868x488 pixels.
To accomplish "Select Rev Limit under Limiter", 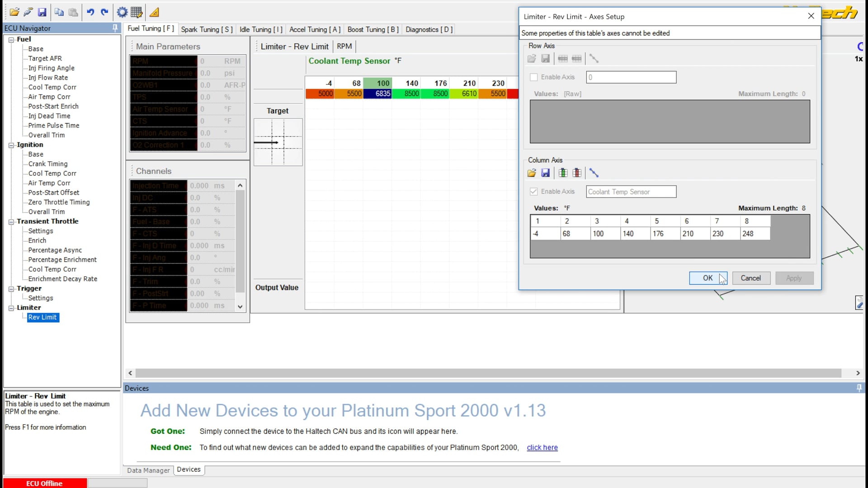I will click(x=42, y=317).
